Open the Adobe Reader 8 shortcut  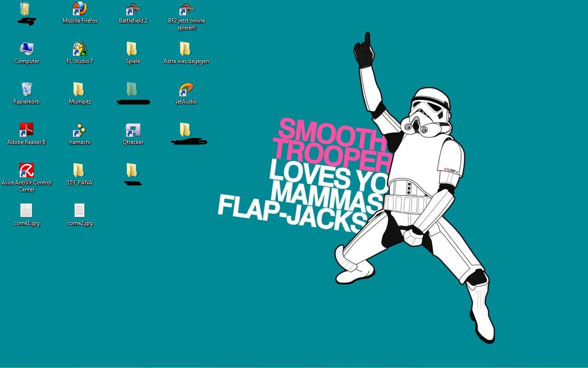click(x=27, y=134)
